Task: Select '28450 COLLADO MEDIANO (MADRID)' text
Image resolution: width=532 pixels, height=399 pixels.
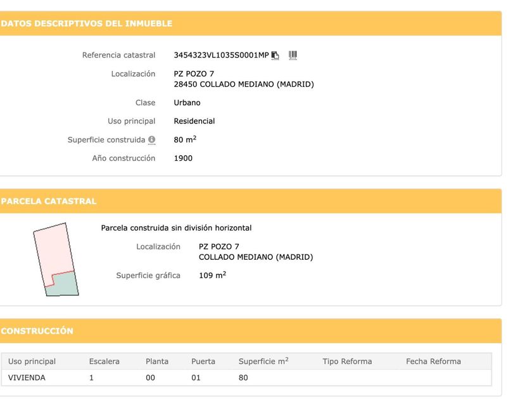Action: click(x=244, y=84)
